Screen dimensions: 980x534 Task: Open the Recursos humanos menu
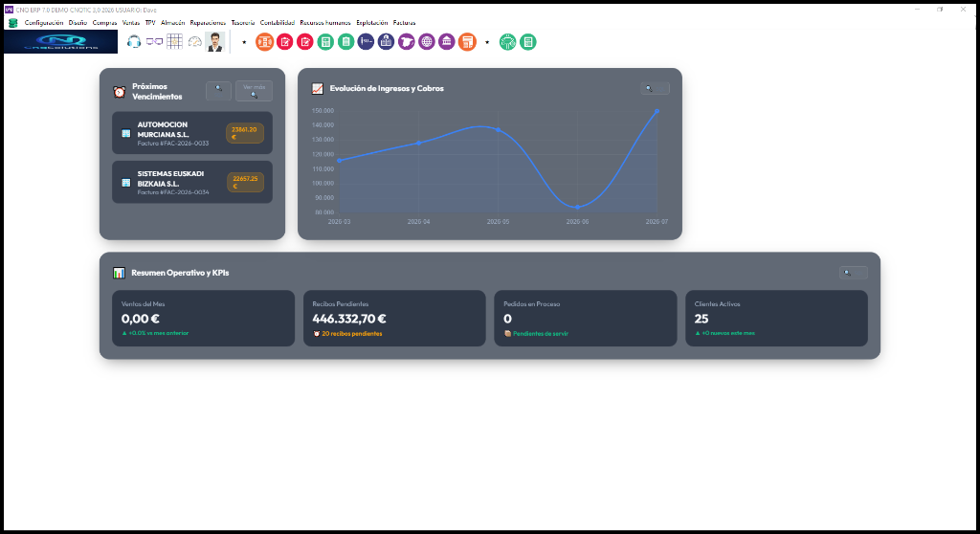tap(325, 23)
